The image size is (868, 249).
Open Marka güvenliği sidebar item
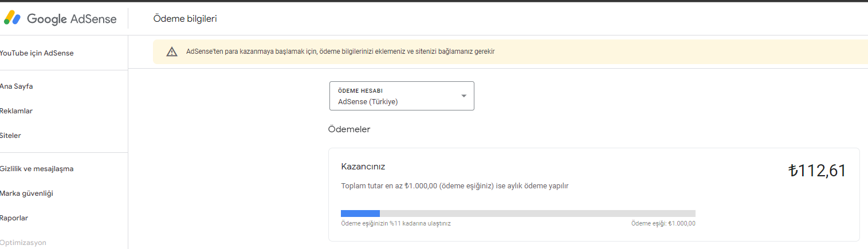coord(27,193)
